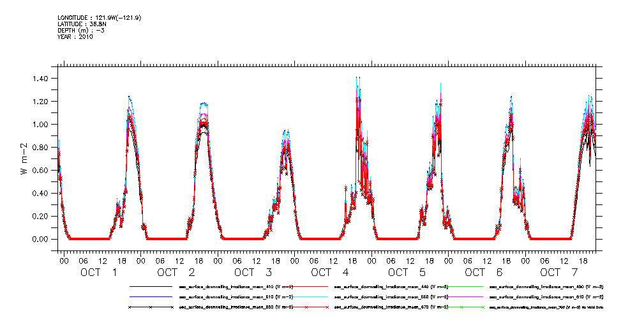Select the LATITUDE : 36.8N header text
Image resolution: width=644 pixels, height=322 pixels.
(x=82, y=24)
